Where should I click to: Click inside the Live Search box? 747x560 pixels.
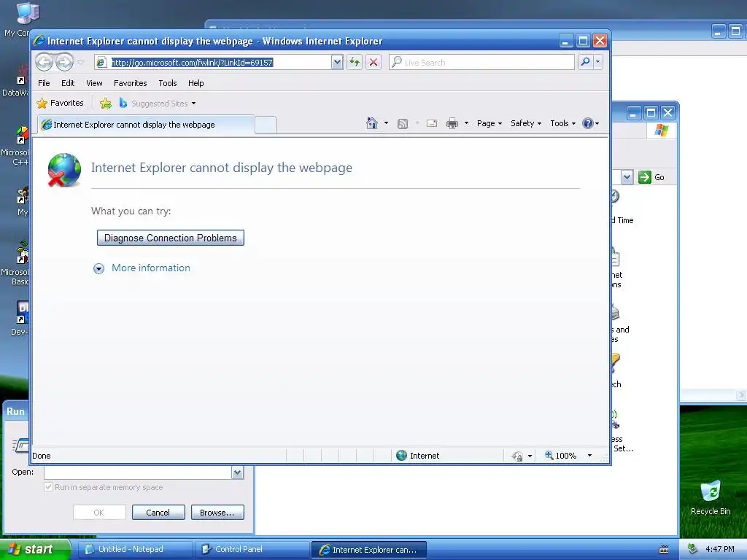pyautogui.click(x=481, y=63)
